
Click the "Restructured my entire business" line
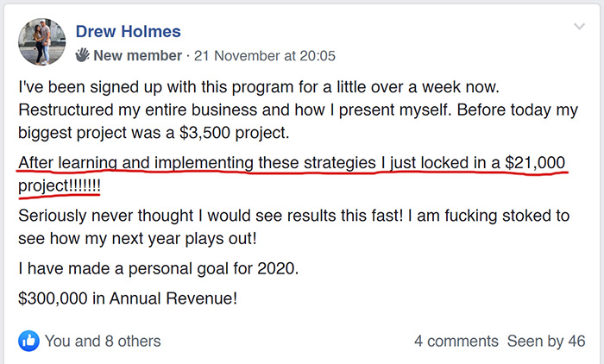[299, 110]
